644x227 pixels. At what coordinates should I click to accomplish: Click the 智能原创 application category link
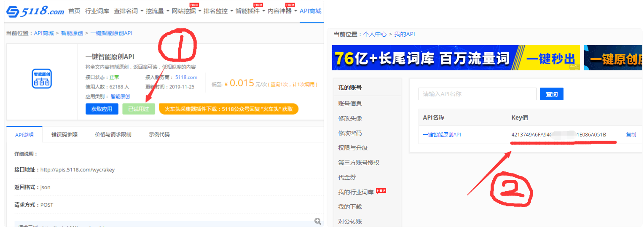pyautogui.click(x=120, y=96)
